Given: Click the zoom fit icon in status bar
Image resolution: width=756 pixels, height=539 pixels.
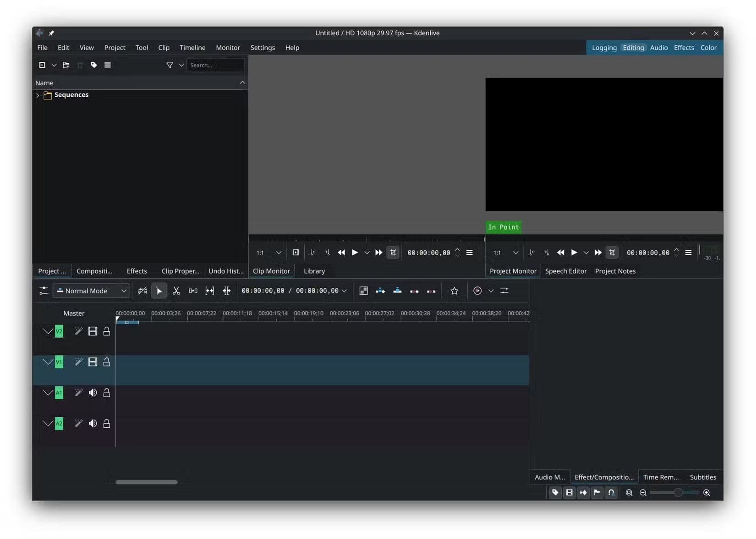Looking at the screenshot, I should tap(629, 492).
